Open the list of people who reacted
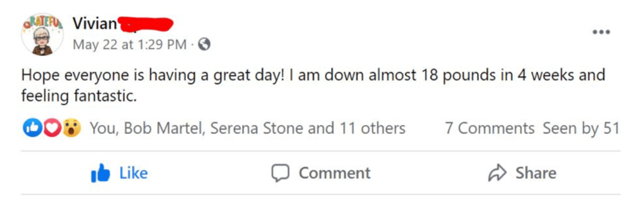Viewport: 644px width, 215px height. [x=247, y=128]
